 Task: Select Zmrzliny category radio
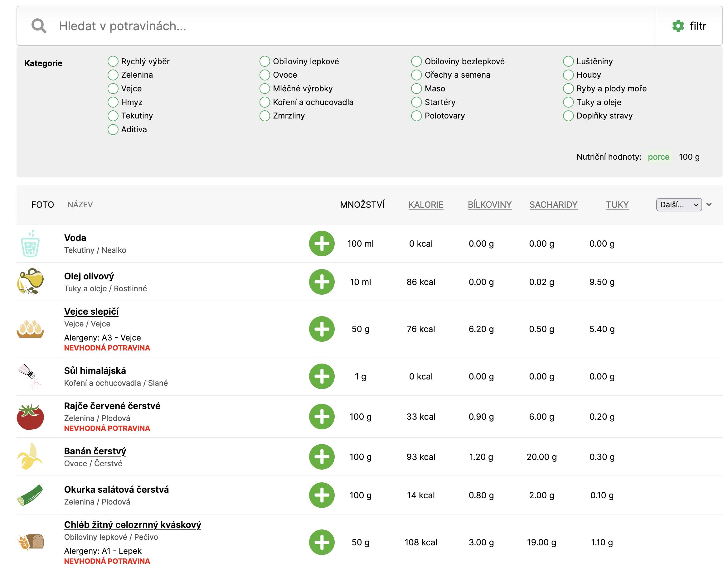(x=265, y=116)
